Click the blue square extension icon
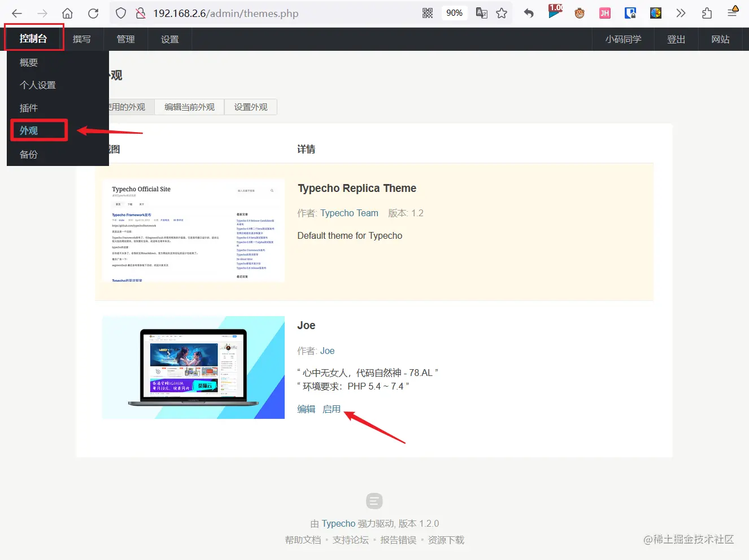 pos(630,13)
